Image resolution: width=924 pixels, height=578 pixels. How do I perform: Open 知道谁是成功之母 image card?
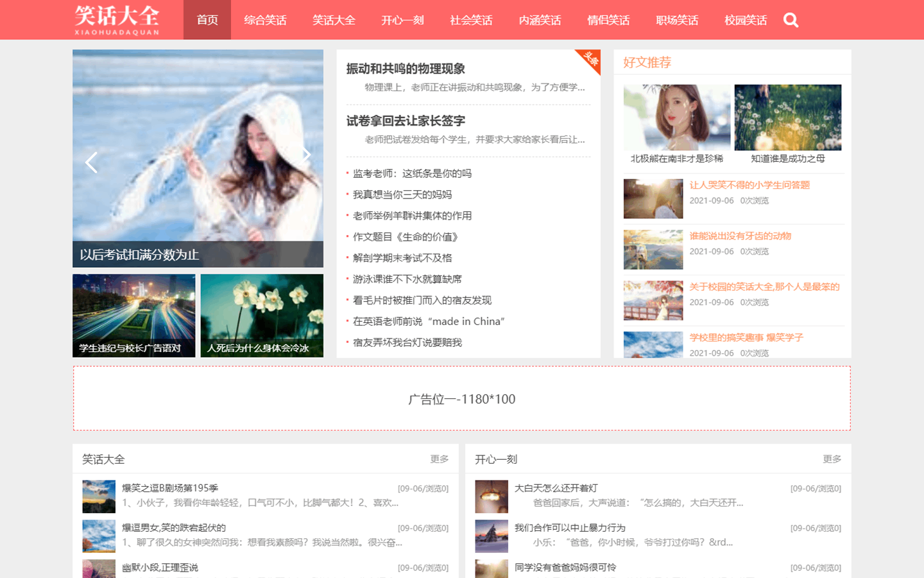788,125
